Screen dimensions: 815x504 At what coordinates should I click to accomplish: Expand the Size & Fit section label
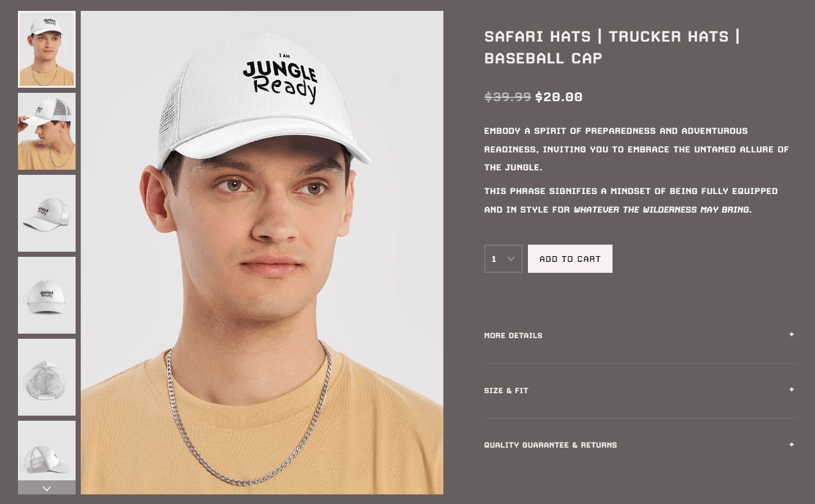tap(506, 391)
